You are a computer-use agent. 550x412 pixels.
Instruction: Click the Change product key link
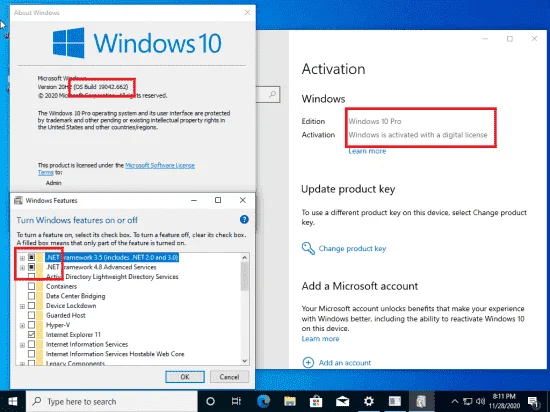[x=352, y=248]
